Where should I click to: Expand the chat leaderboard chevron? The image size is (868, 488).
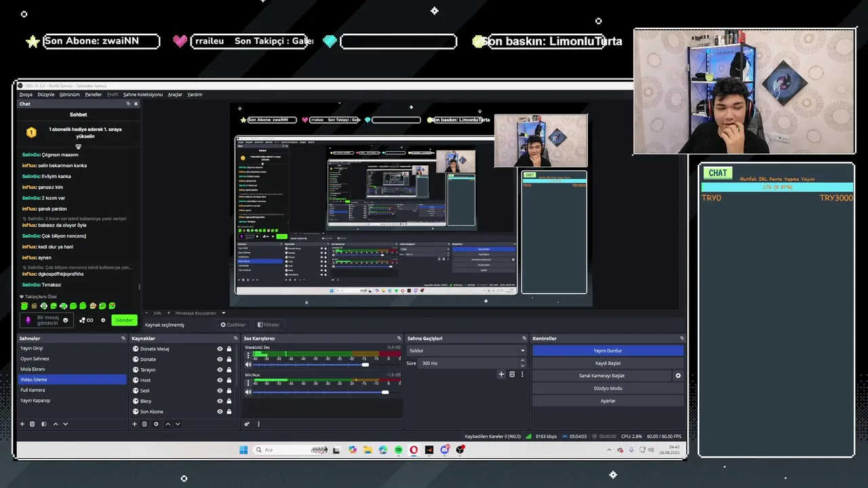[x=78, y=146]
